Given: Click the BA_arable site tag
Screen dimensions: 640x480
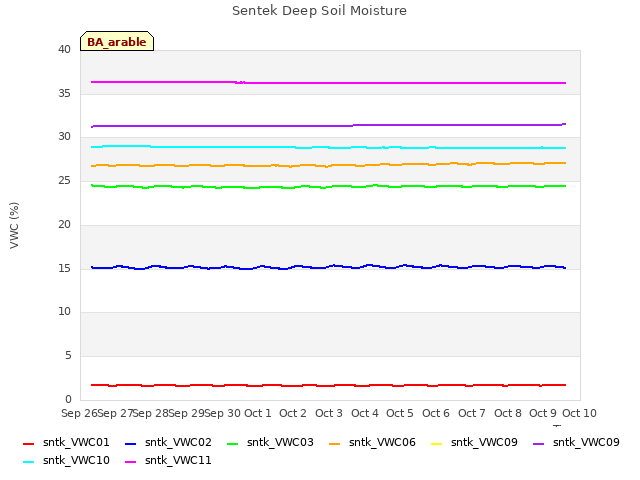Looking at the screenshot, I should [x=117, y=41].
